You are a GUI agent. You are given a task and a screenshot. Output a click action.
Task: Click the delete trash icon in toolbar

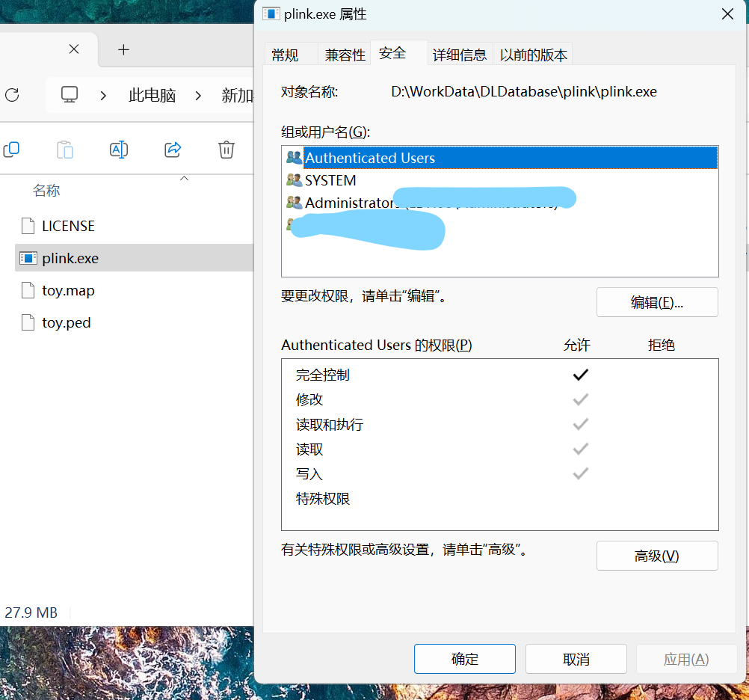pos(226,150)
